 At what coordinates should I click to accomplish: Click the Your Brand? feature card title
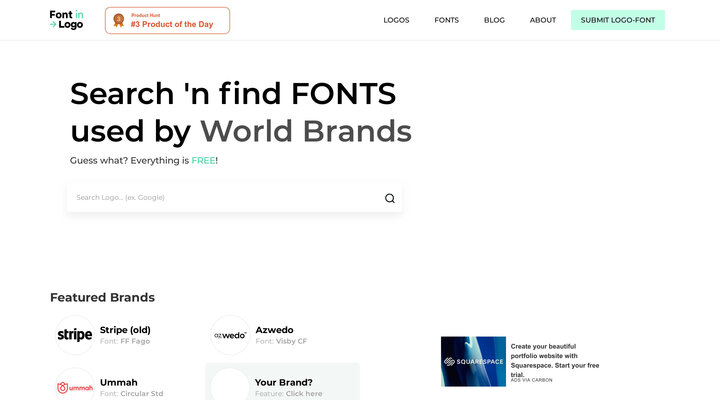tap(284, 382)
